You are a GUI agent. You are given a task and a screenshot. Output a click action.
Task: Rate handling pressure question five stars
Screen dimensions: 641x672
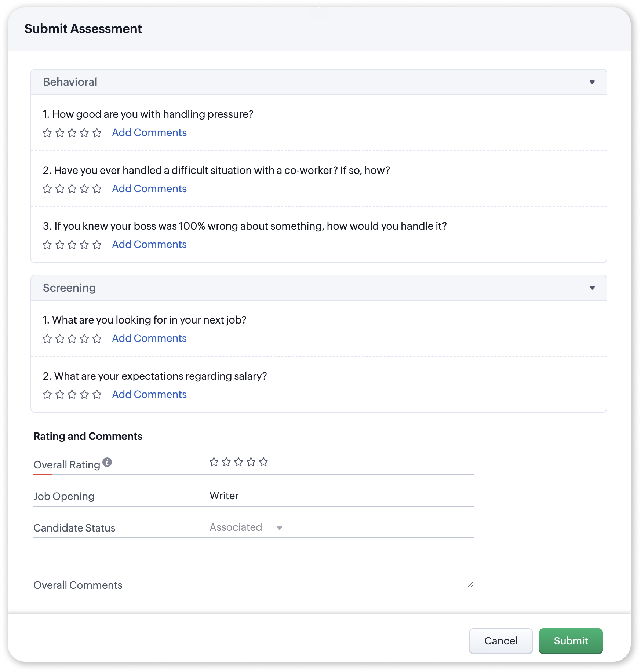click(97, 133)
